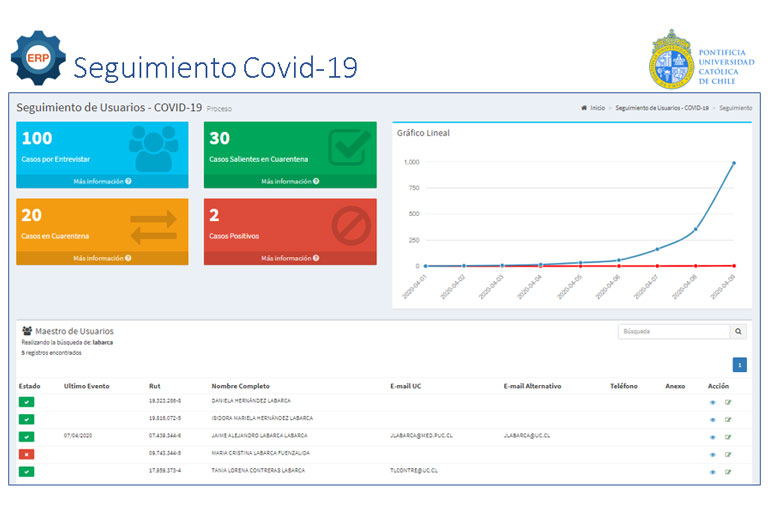Open Más información under Casos Positivos
Screen dimensions: 768x512
290,258
